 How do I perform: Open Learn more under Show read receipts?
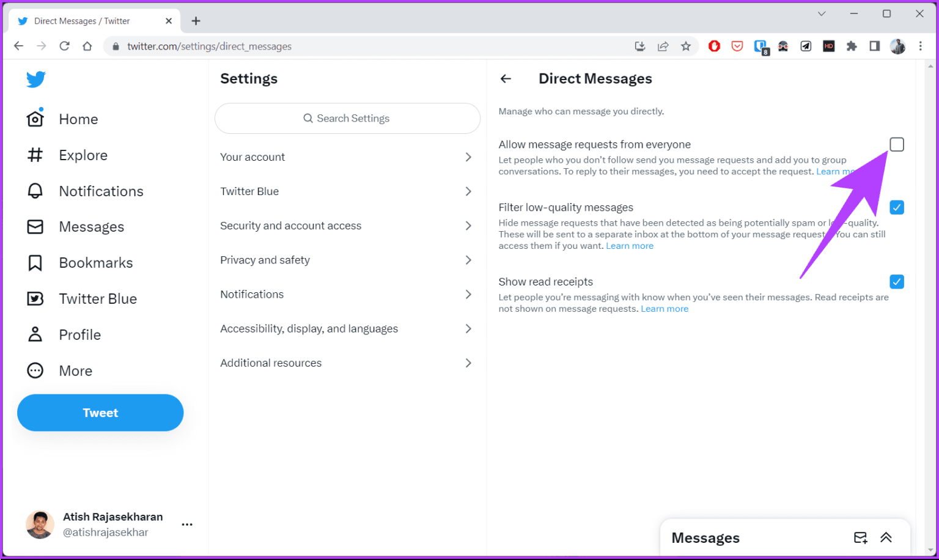tap(665, 309)
